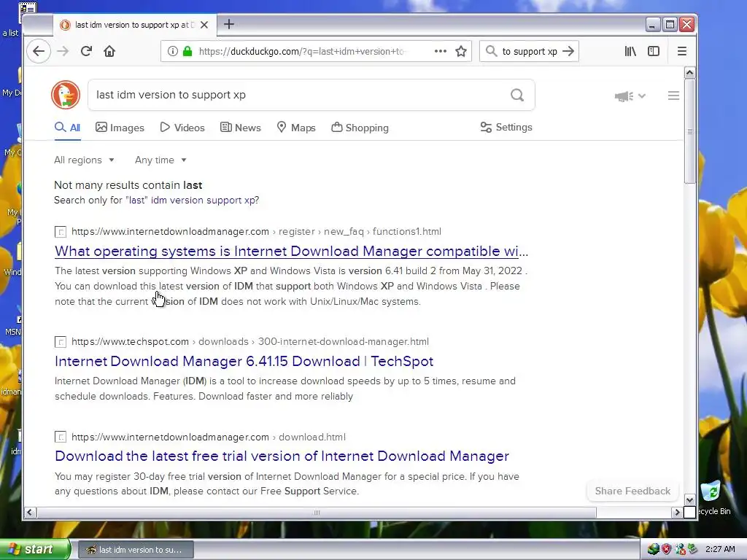Open 'Download the latest free trial version' result
Image resolution: width=747 pixels, height=560 pixels.
click(282, 456)
